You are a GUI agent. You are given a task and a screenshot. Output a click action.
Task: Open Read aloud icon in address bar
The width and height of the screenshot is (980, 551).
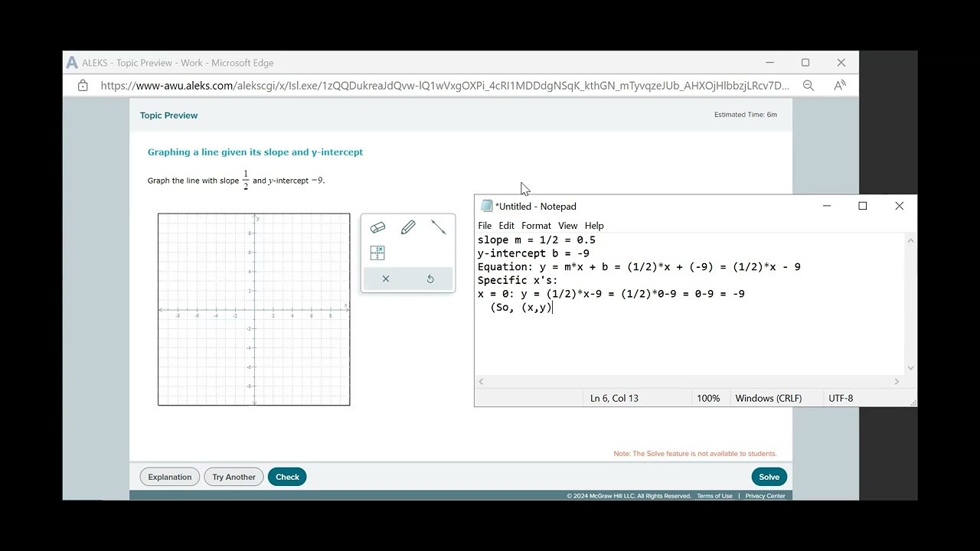point(840,86)
